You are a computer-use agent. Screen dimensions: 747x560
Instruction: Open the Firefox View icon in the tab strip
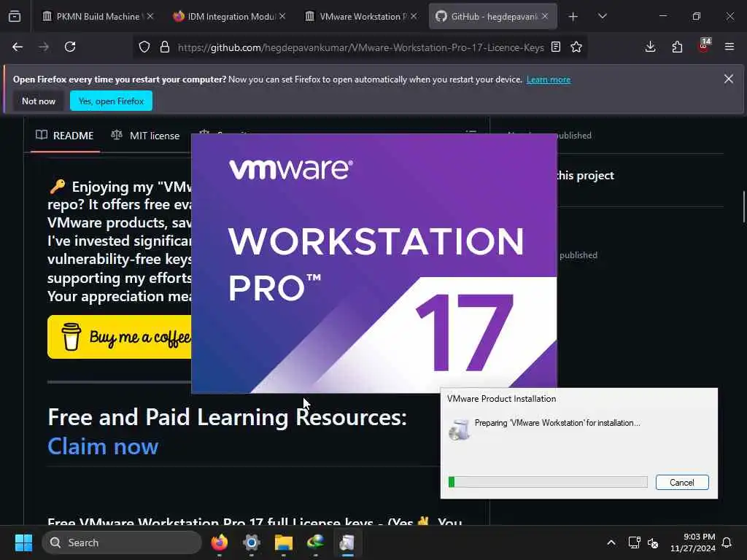pos(15,16)
